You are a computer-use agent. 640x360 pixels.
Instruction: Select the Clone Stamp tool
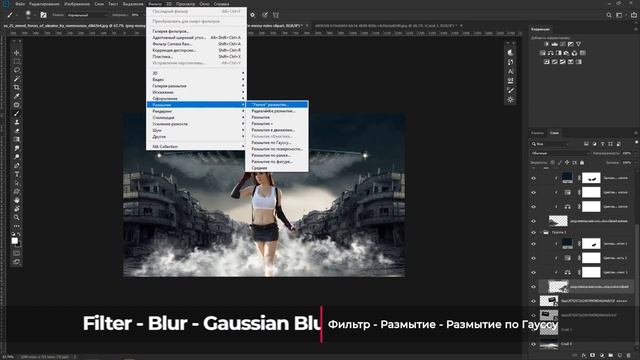17,122
